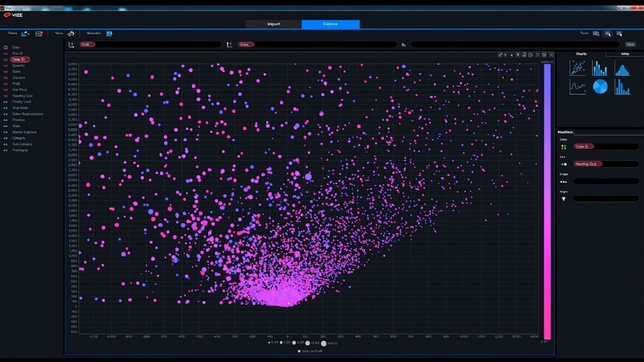
Task: Click the chart grid layout icon
Action: [x=544, y=54]
